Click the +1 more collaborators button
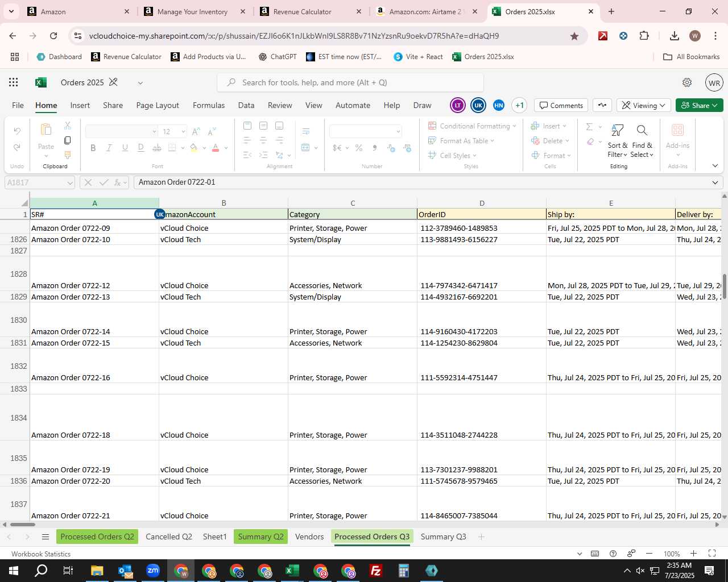728x582 pixels. [519, 105]
